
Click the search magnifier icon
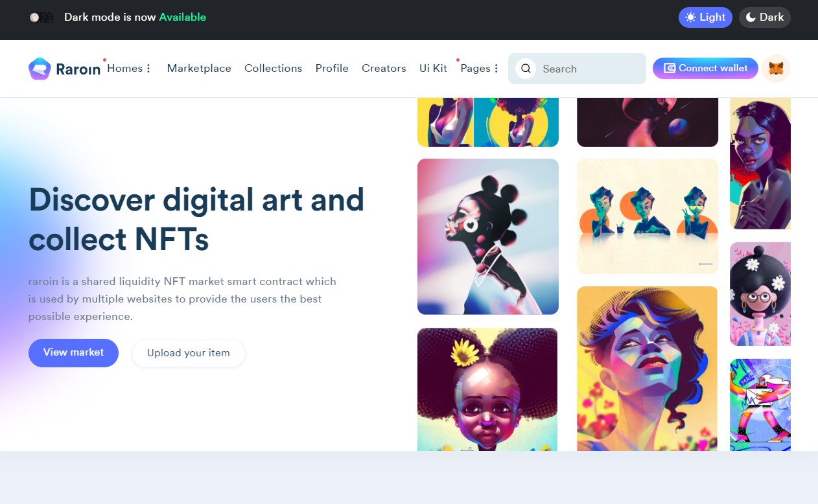pyautogui.click(x=526, y=69)
